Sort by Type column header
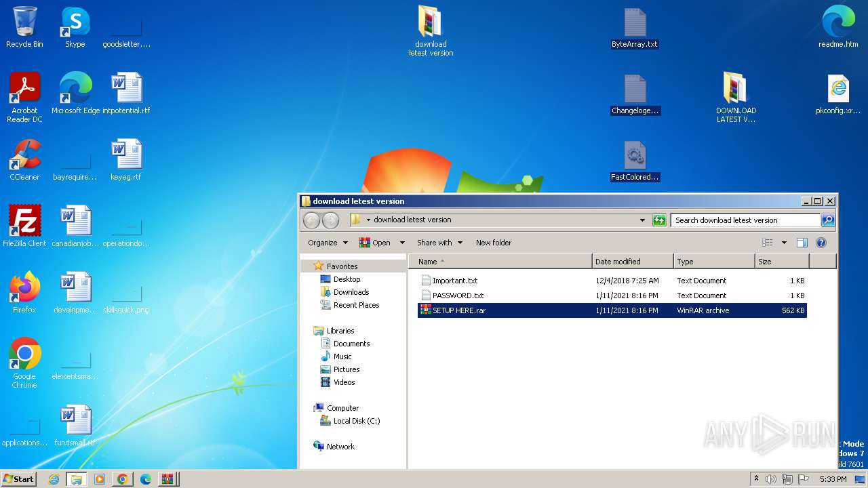This screenshot has height=488, width=868. (715, 262)
